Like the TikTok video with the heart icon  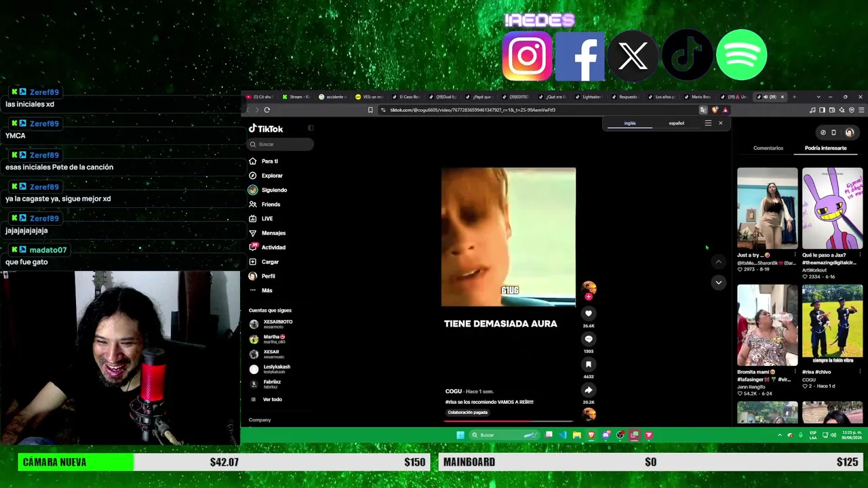pos(589,313)
